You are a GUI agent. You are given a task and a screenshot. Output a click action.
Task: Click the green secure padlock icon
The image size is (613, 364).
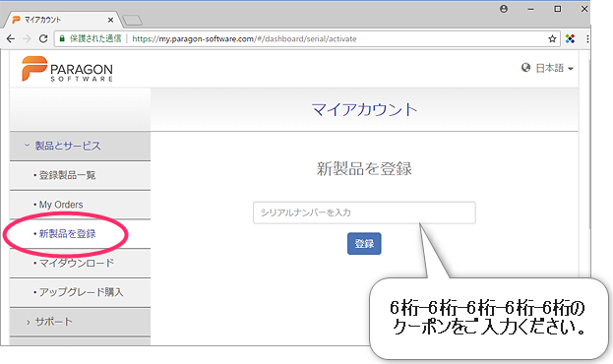[x=62, y=38]
